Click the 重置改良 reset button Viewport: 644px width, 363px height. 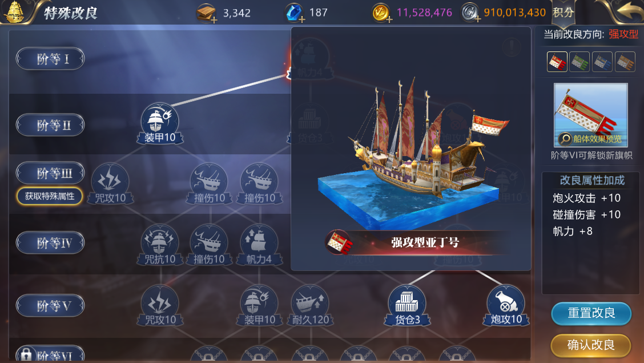click(x=591, y=314)
